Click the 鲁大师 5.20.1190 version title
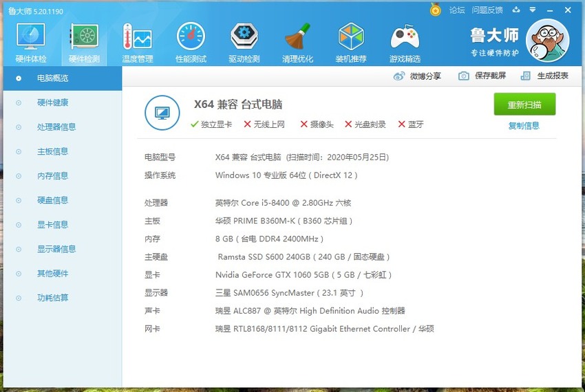 (35, 11)
